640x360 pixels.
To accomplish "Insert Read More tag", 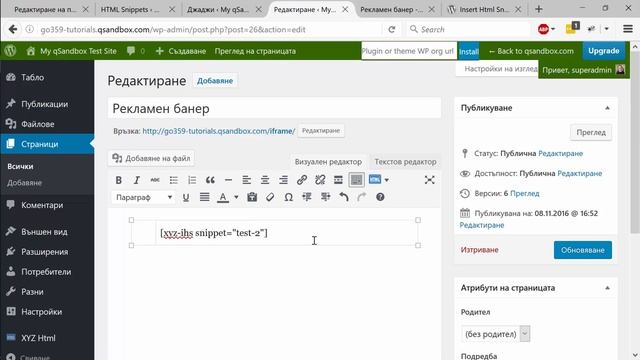I will click(x=338, y=180).
